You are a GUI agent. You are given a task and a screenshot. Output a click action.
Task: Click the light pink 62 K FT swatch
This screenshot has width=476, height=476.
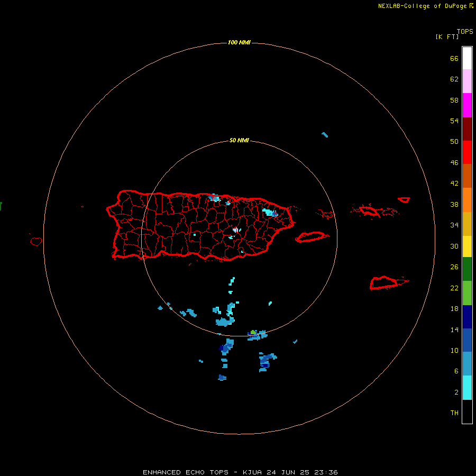coord(467,81)
